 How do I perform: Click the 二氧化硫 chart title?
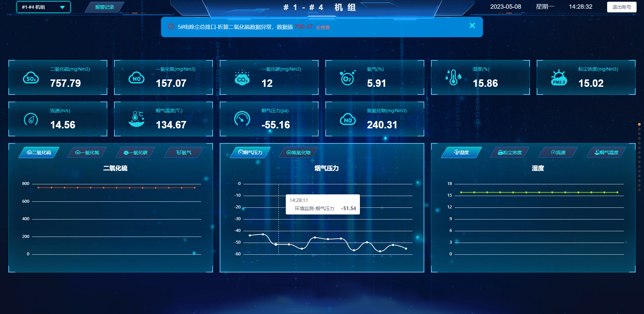coord(115,168)
